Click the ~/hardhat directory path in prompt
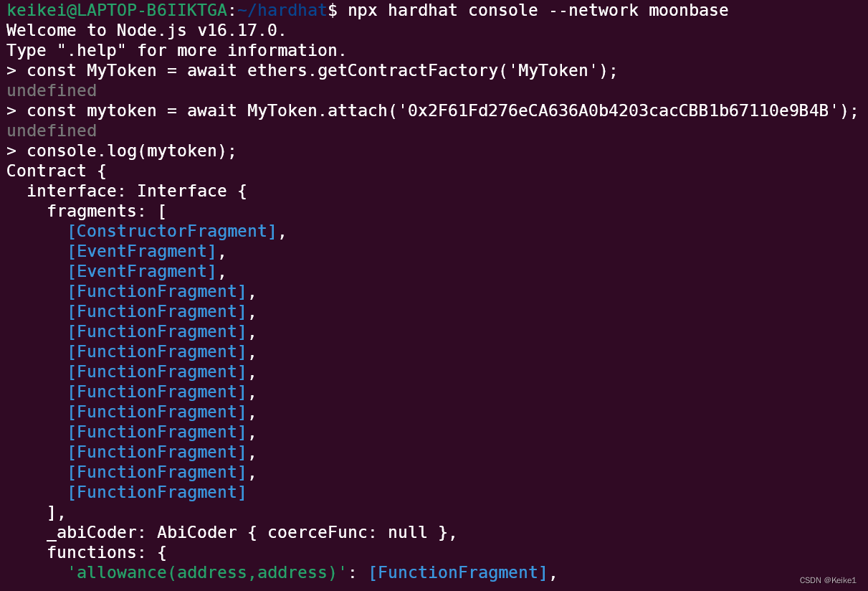868x591 pixels. click(282, 10)
